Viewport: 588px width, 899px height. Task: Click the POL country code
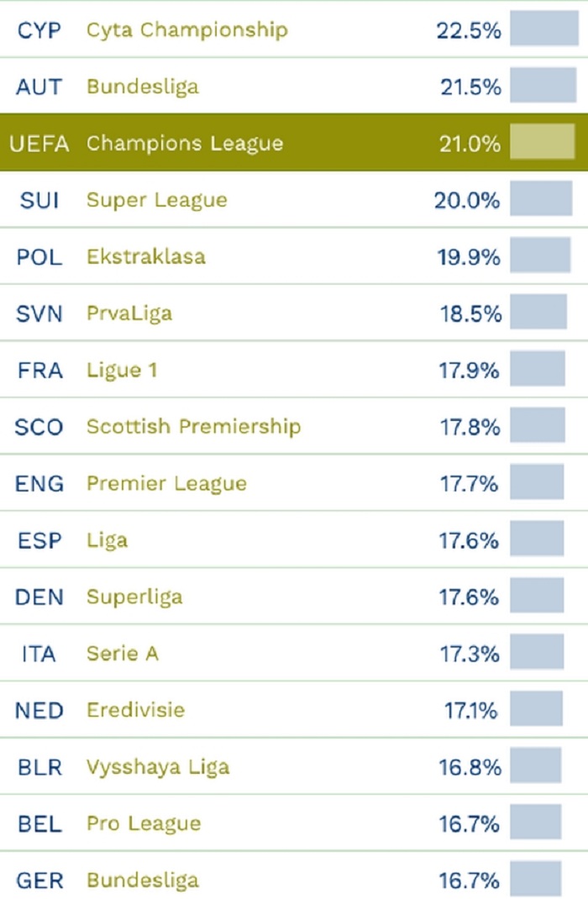pyautogui.click(x=39, y=256)
